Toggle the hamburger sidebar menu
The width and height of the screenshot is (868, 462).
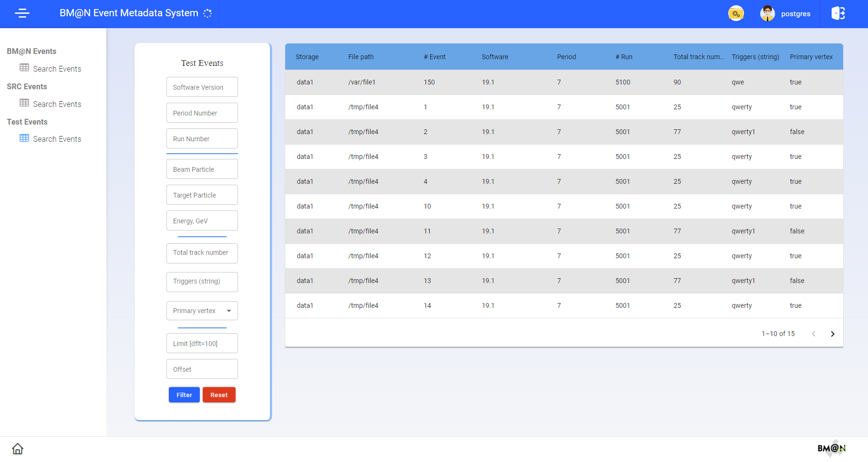(x=22, y=13)
